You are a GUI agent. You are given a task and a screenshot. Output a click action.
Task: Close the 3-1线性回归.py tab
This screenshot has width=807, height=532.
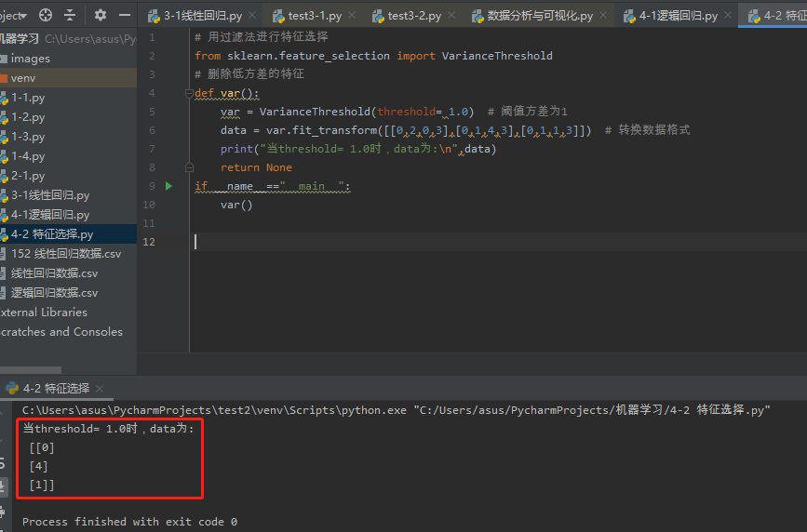tap(252, 16)
